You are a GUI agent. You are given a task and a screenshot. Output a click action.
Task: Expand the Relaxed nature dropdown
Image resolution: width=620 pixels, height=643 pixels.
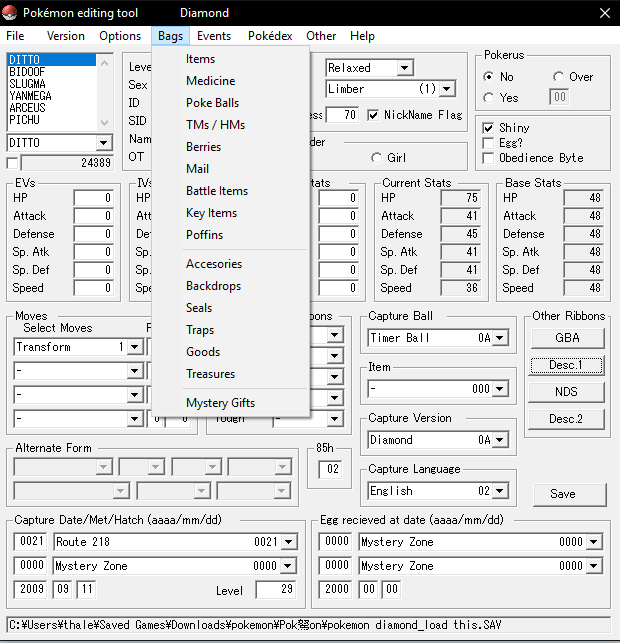(404, 68)
